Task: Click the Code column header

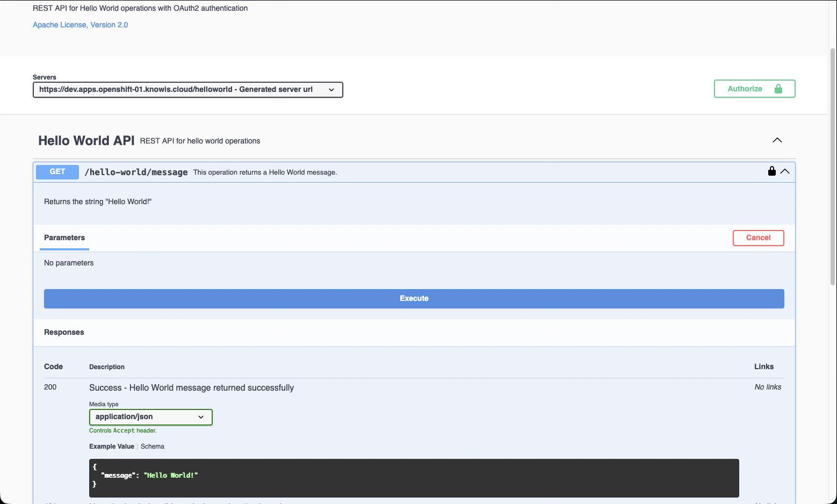Action: click(x=53, y=366)
